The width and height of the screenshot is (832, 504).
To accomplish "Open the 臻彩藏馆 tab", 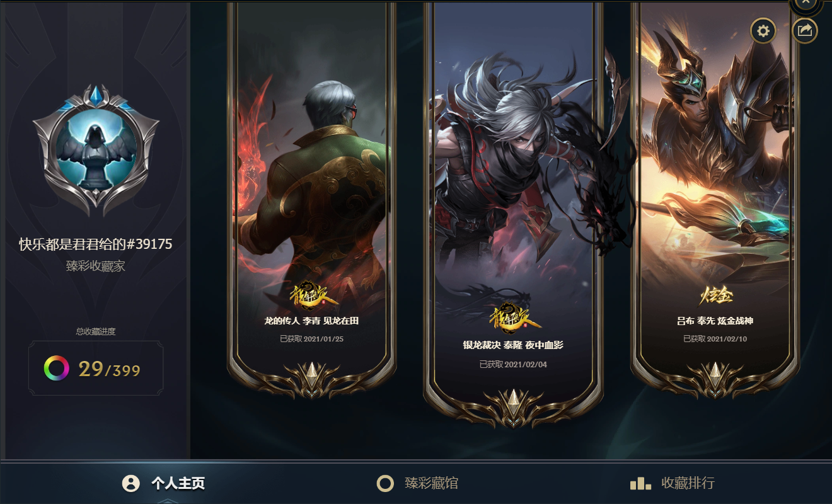I will tap(417, 483).
